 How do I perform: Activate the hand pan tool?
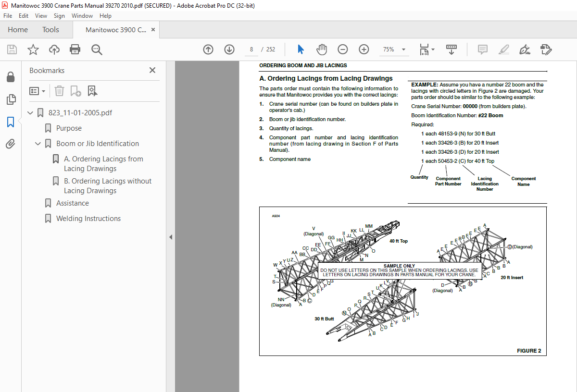322,49
